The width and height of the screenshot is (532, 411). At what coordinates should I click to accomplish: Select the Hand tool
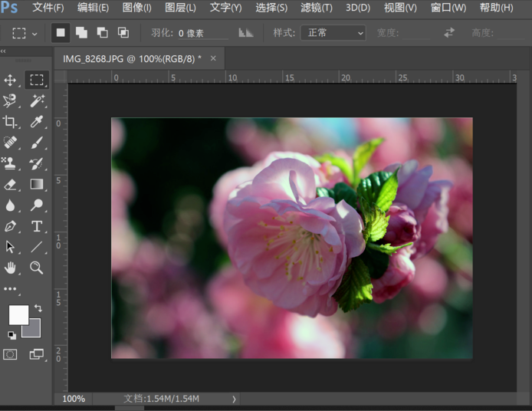[11, 268]
